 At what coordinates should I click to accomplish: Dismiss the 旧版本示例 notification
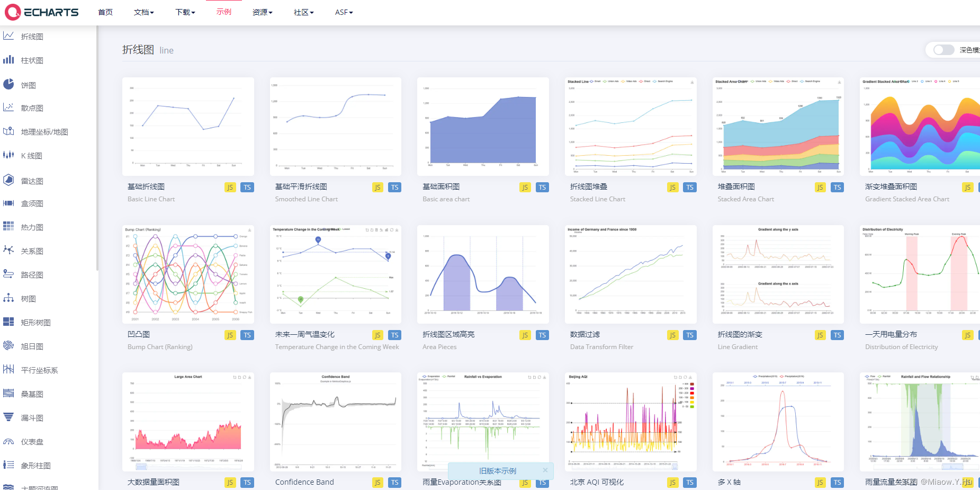[x=545, y=470]
